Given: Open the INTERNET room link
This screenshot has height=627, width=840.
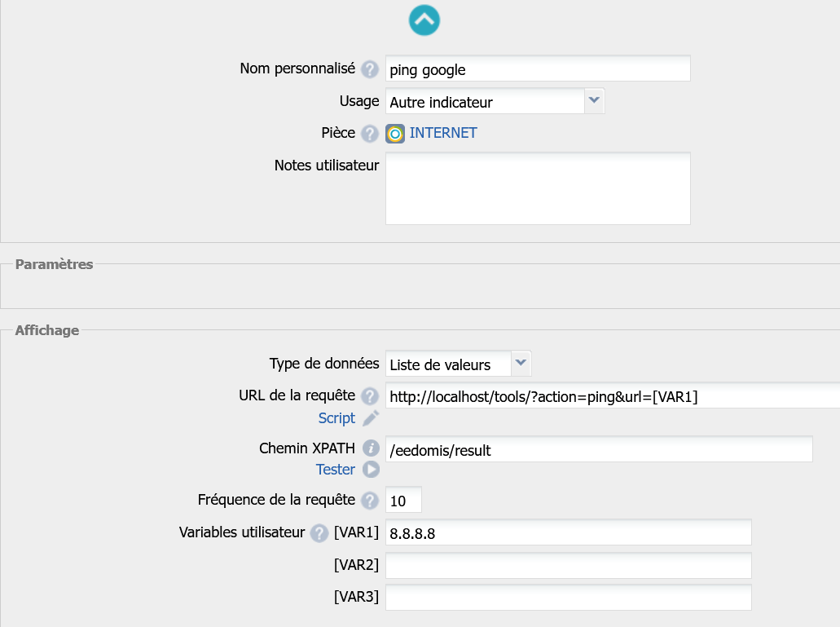Looking at the screenshot, I should coord(443,133).
